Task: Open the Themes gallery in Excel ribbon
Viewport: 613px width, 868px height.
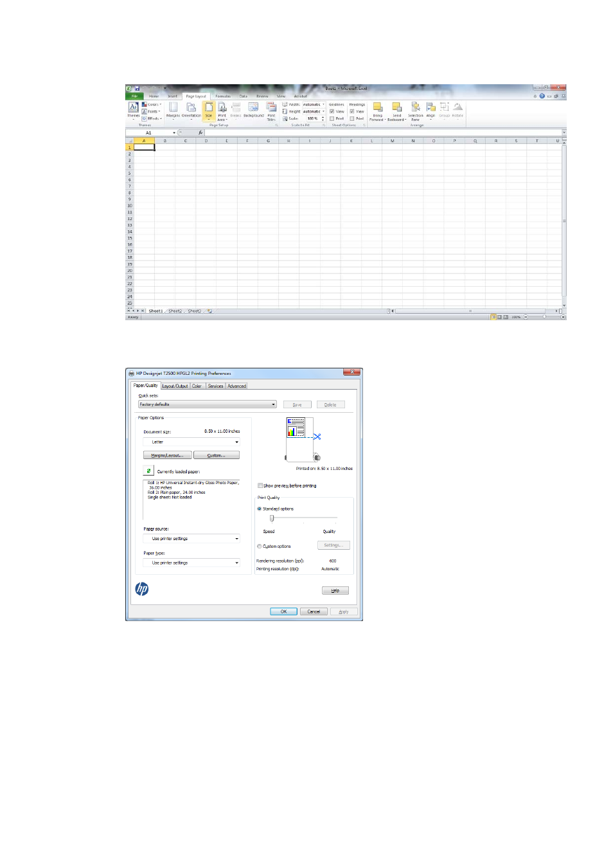Action: pos(133,110)
